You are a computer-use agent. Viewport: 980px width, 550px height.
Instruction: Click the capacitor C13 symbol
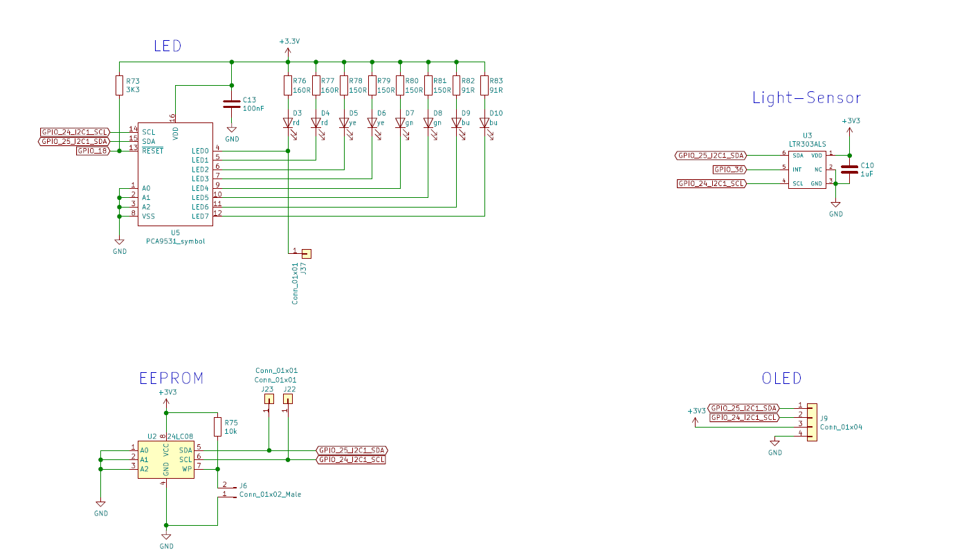coord(231,104)
